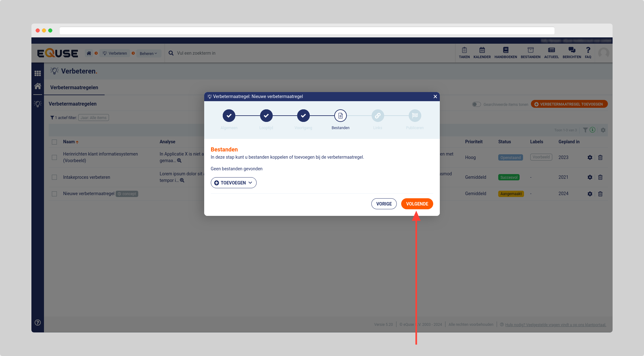644x356 pixels.
Task: Select all rows with header checkbox
Action: [x=54, y=142]
